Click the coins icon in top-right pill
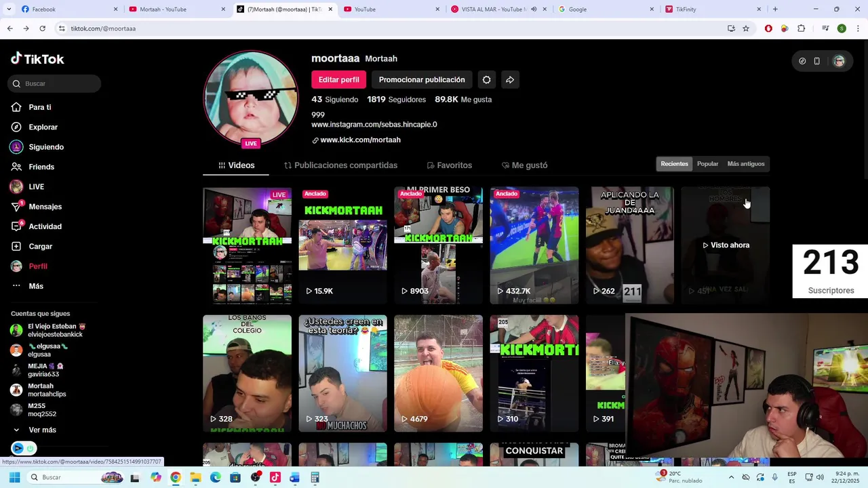This screenshot has width=868, height=488. click(802, 61)
